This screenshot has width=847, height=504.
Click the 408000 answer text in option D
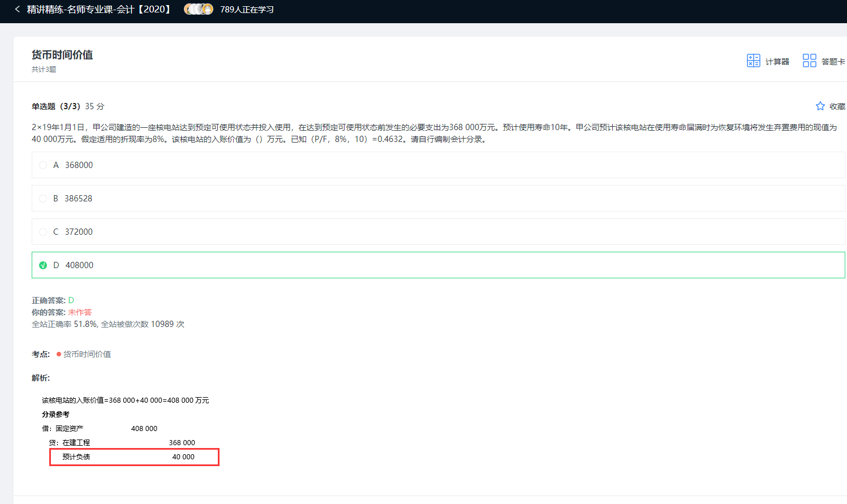(x=79, y=265)
